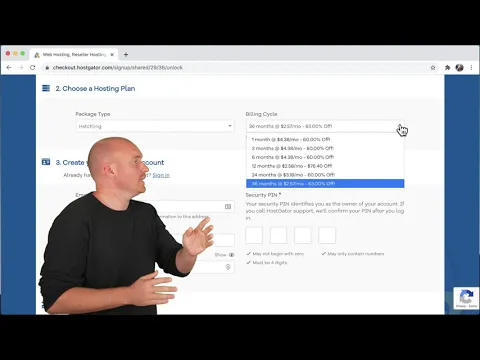480x360 pixels.
Task: Reload the HostGator checkout page
Action: pos(32,68)
